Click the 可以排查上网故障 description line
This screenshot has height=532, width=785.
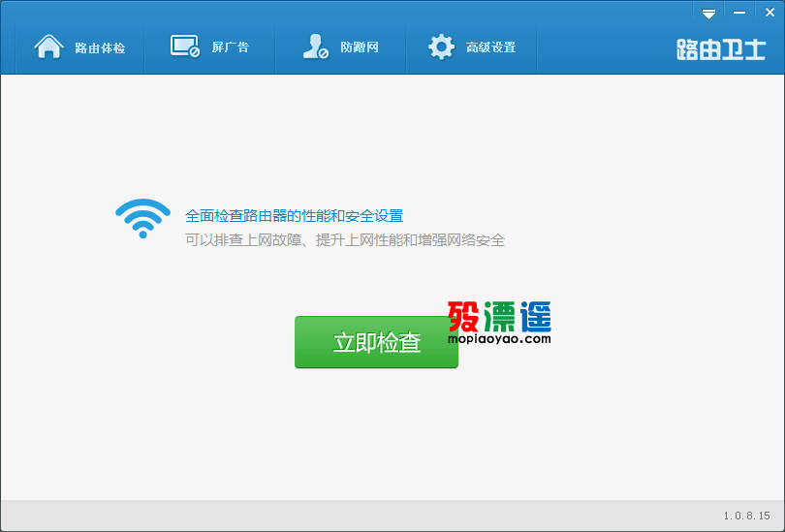coord(344,240)
